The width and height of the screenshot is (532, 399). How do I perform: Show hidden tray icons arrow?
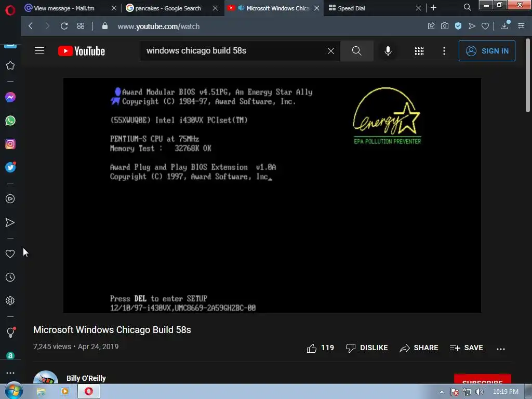pyautogui.click(x=442, y=392)
